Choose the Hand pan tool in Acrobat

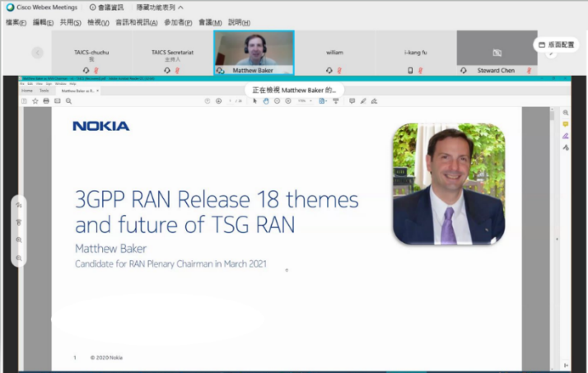click(266, 100)
